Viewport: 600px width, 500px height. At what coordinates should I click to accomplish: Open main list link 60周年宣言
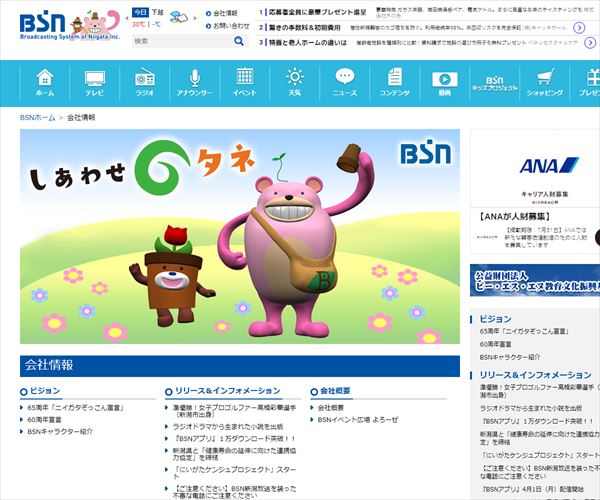tap(44, 420)
